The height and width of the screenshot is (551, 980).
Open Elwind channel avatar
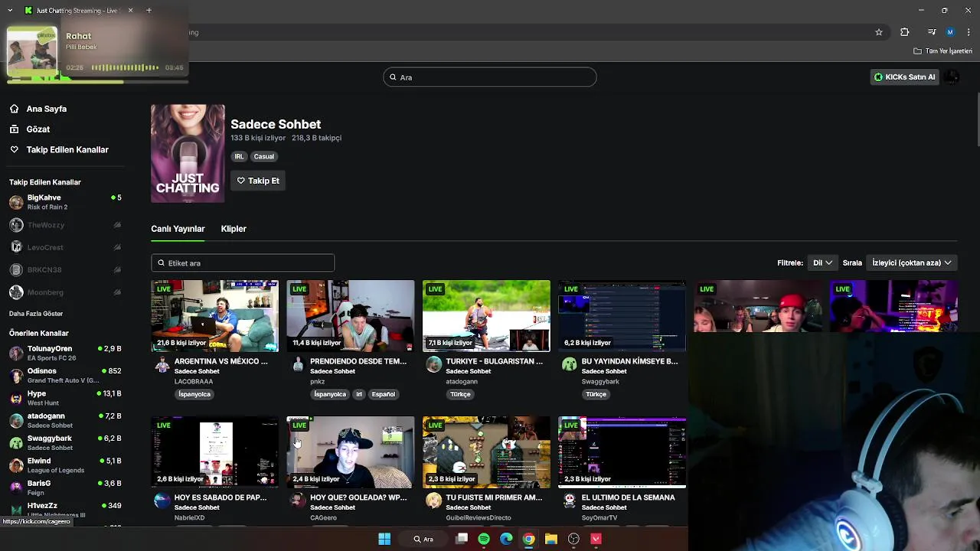pyautogui.click(x=16, y=465)
